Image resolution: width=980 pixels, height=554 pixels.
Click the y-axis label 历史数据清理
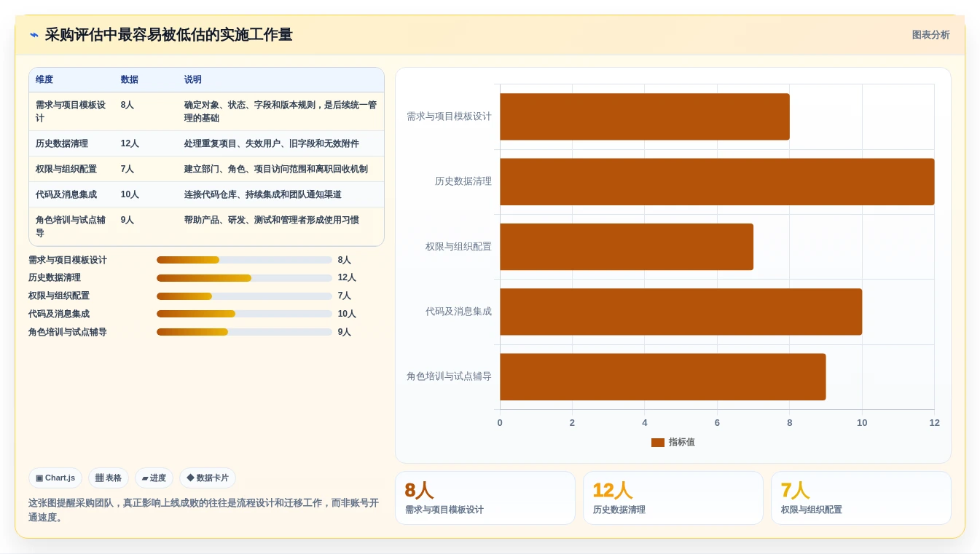(x=463, y=181)
